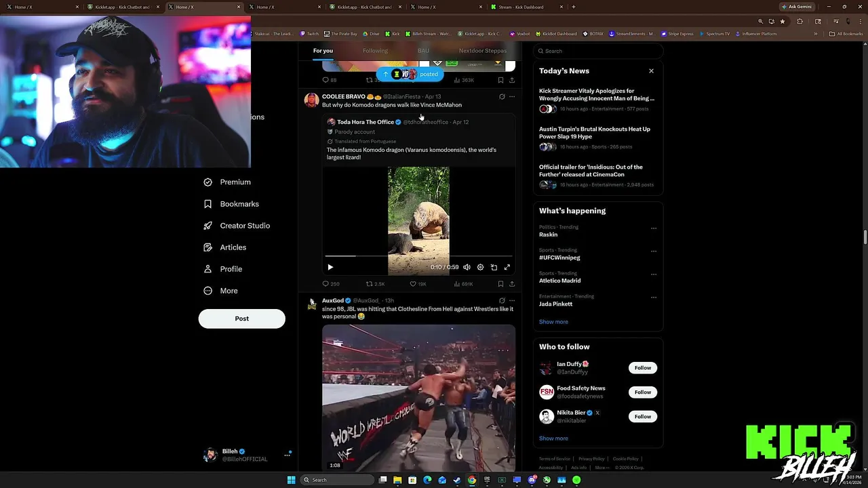
Task: Open Windows Start menu
Action: pyautogui.click(x=291, y=480)
